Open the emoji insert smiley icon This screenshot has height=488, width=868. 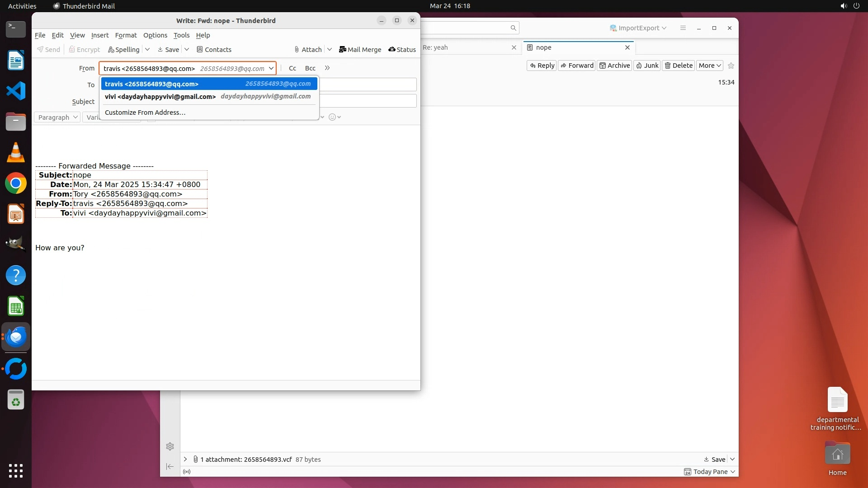332,117
